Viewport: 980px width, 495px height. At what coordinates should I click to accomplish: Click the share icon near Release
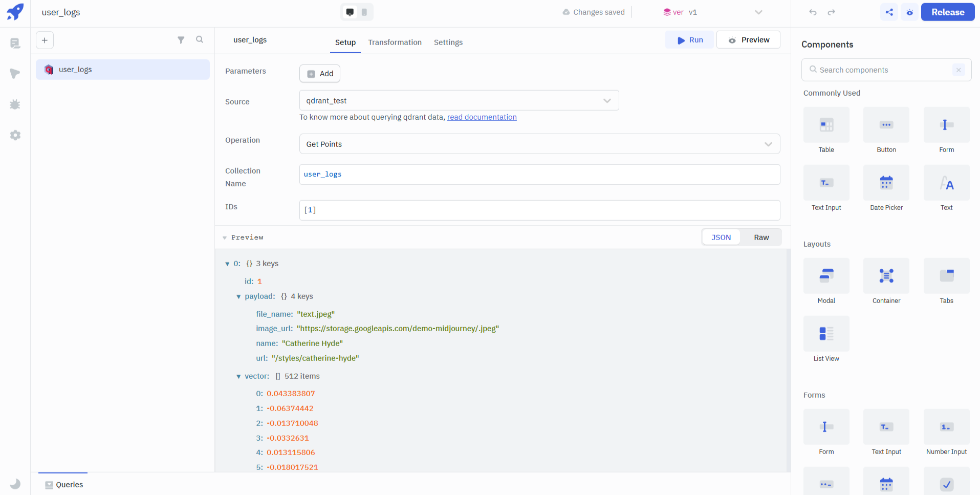click(889, 12)
